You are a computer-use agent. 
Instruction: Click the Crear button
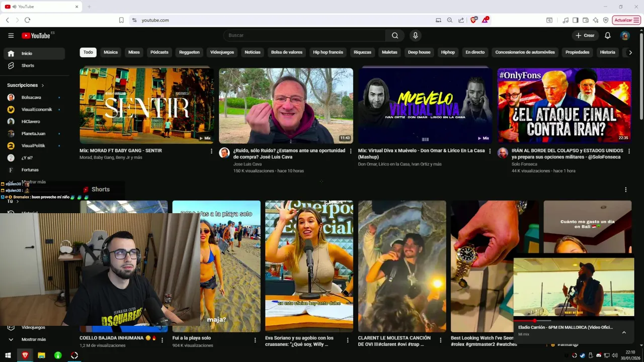pos(585,35)
